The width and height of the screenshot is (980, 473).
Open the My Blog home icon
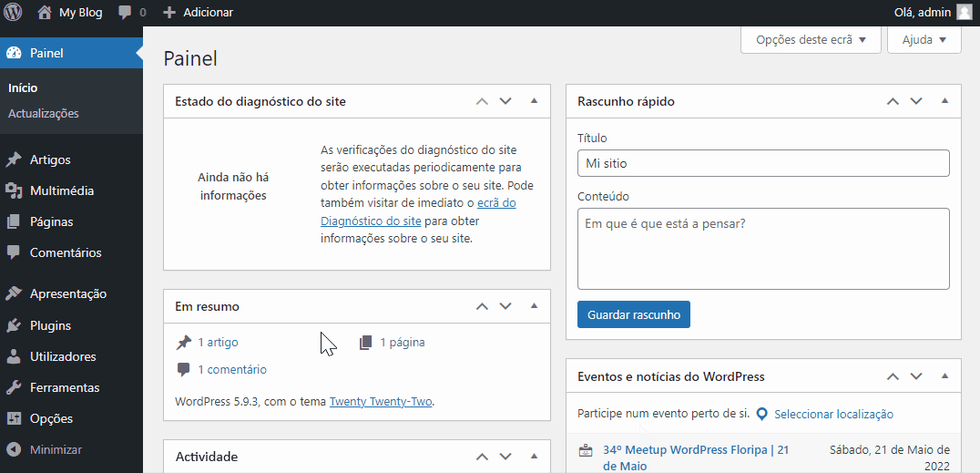tap(44, 13)
